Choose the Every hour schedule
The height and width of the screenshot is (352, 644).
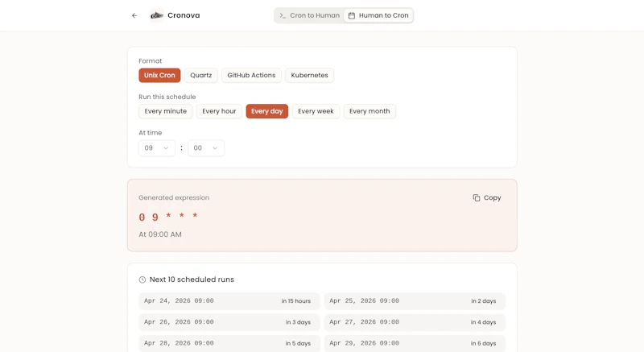(x=219, y=111)
